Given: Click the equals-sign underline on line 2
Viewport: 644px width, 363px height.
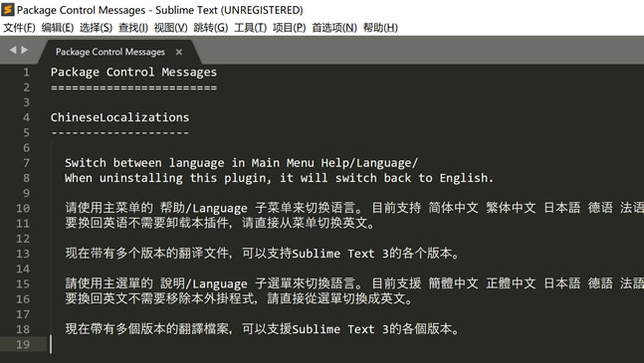Looking at the screenshot, I should click(134, 88).
